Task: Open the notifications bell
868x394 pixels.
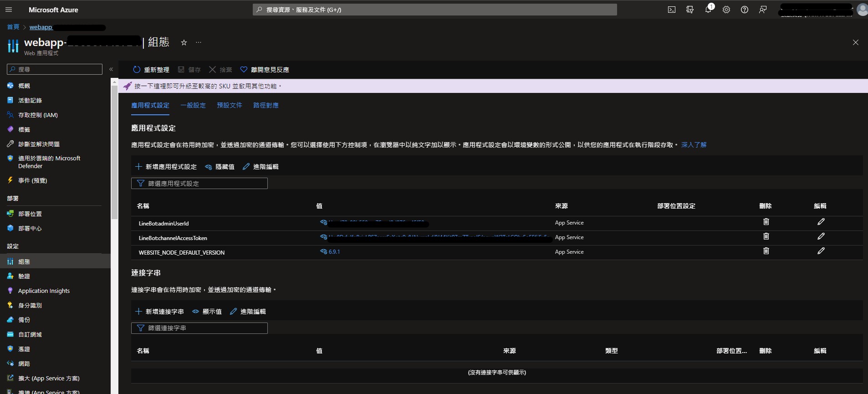Action: tap(708, 10)
